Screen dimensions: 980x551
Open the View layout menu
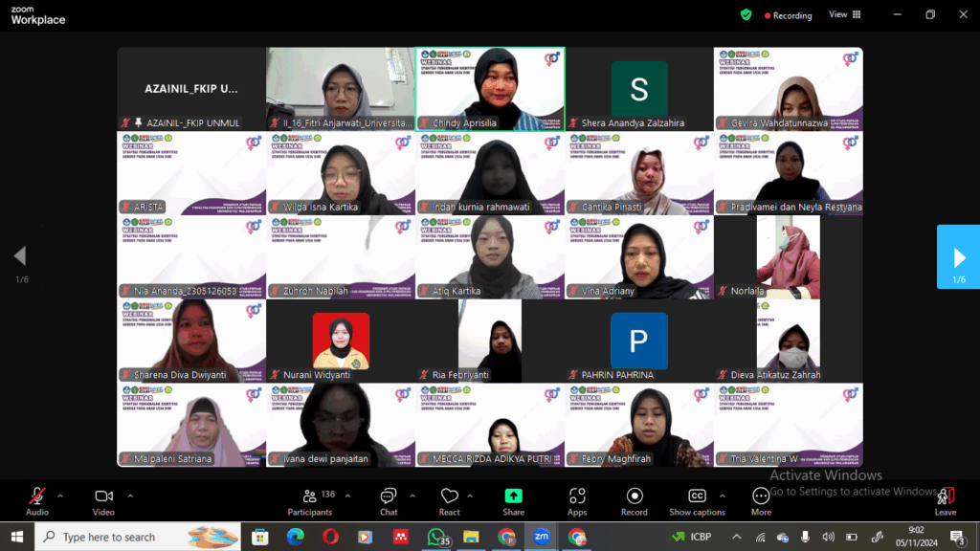[x=845, y=14]
